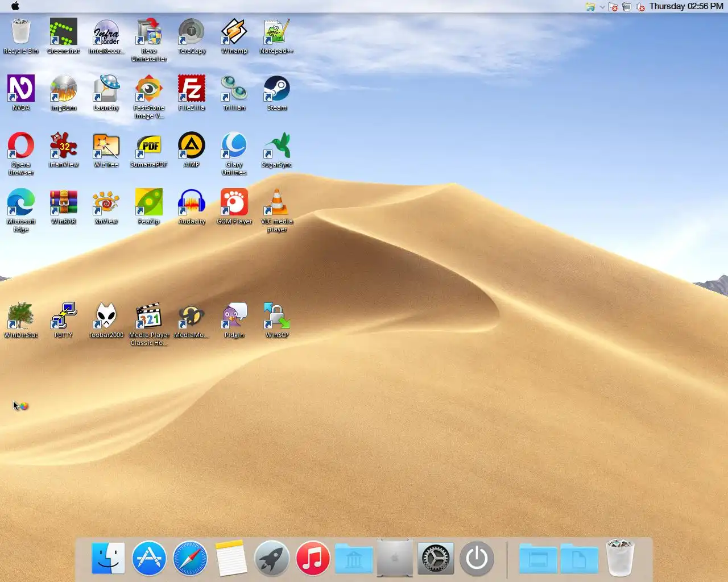Open Finder in the dock
This screenshot has width=728, height=582.
[108, 558]
